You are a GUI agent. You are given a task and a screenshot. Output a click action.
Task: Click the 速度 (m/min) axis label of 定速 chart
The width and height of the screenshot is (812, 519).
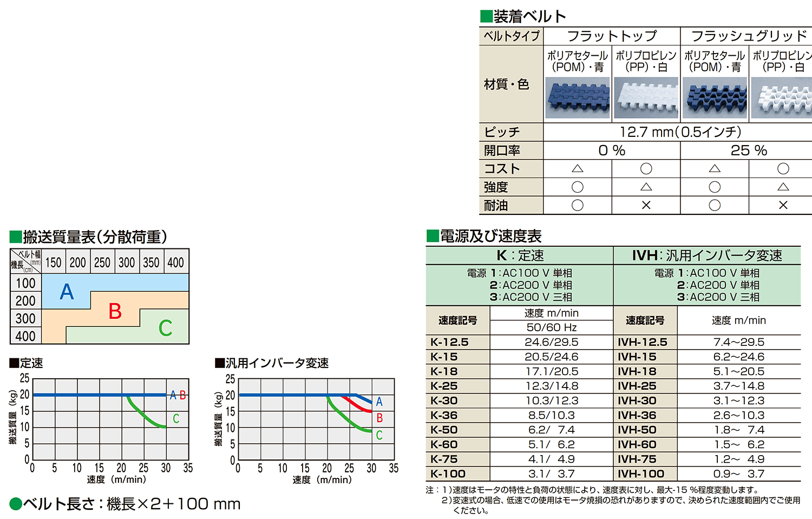[116, 479]
